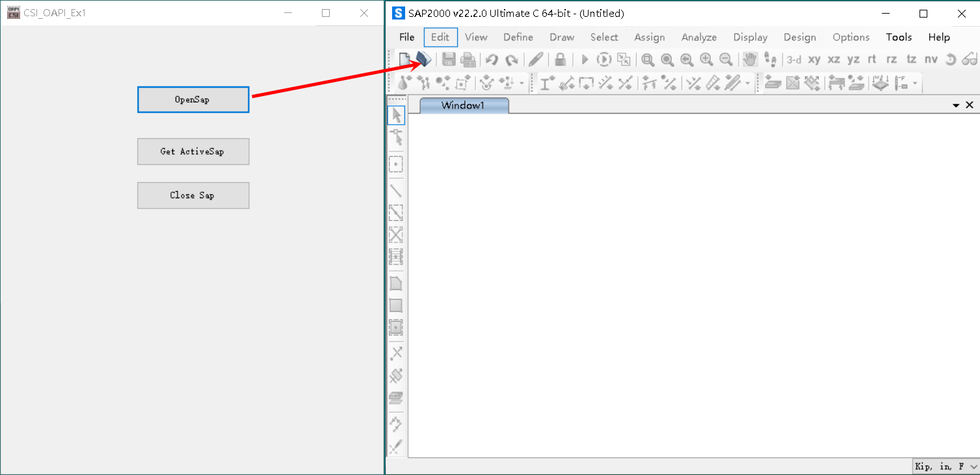Click the New Model icon in SAP2000
Image resolution: width=980 pixels, height=475 pixels.
(x=404, y=60)
